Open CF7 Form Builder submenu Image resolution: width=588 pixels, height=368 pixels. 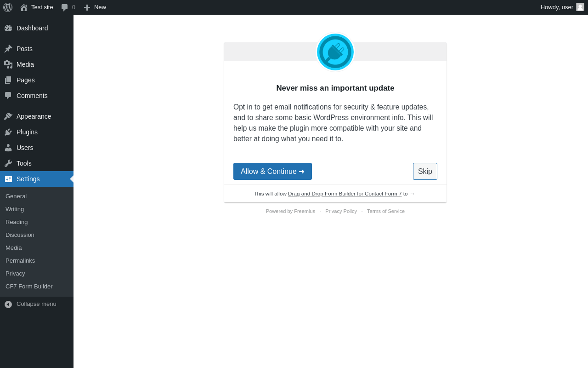(29, 287)
